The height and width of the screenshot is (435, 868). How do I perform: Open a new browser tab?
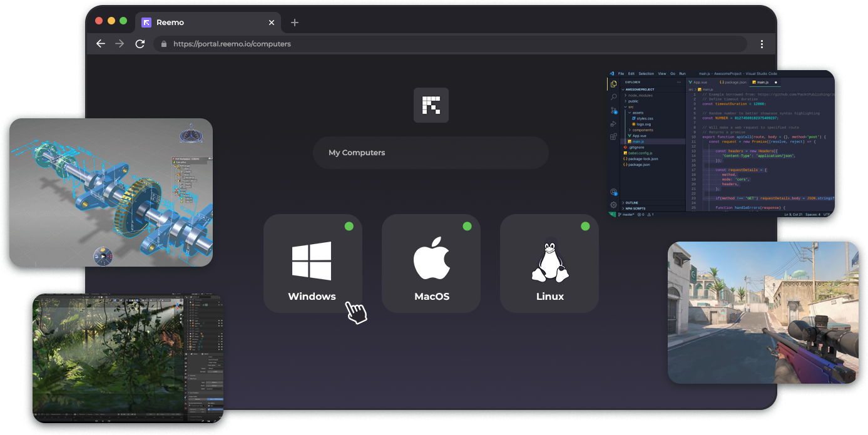(295, 23)
